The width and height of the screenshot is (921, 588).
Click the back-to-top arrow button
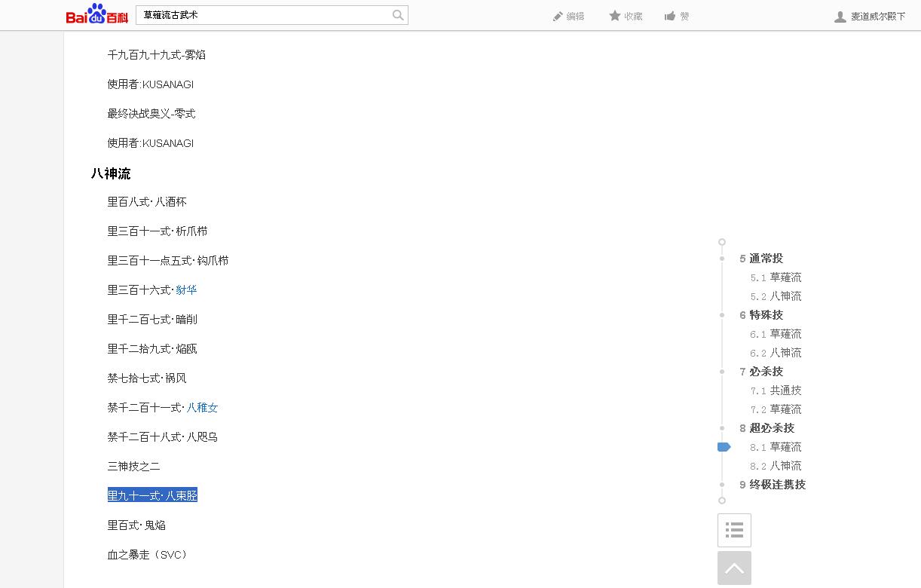point(734,568)
